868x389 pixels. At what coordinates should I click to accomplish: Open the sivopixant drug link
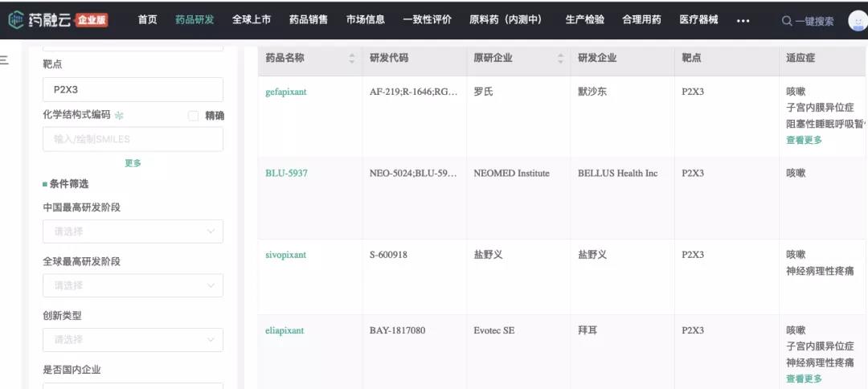pyautogui.click(x=285, y=255)
